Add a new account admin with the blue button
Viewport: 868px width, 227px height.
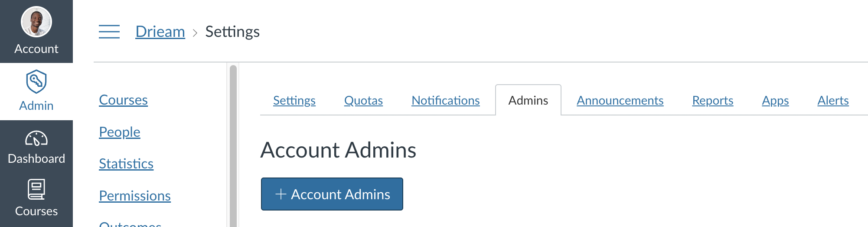(332, 194)
